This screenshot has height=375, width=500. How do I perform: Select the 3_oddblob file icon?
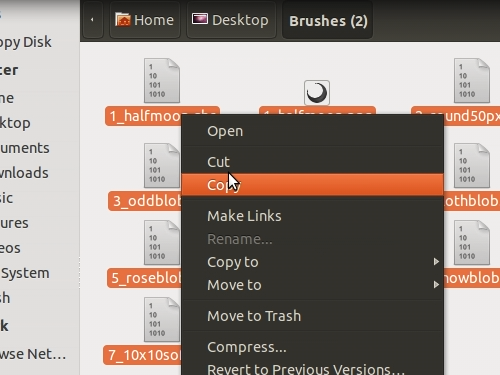click(162, 166)
